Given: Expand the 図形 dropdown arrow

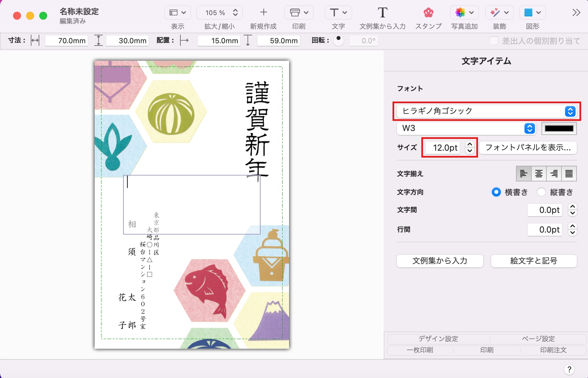Looking at the screenshot, I should pos(539,13).
